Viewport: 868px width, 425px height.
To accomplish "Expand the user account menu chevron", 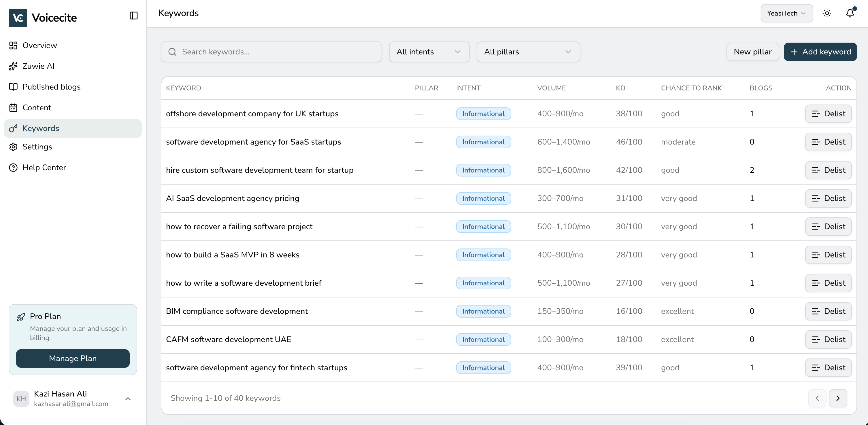I will point(128,399).
